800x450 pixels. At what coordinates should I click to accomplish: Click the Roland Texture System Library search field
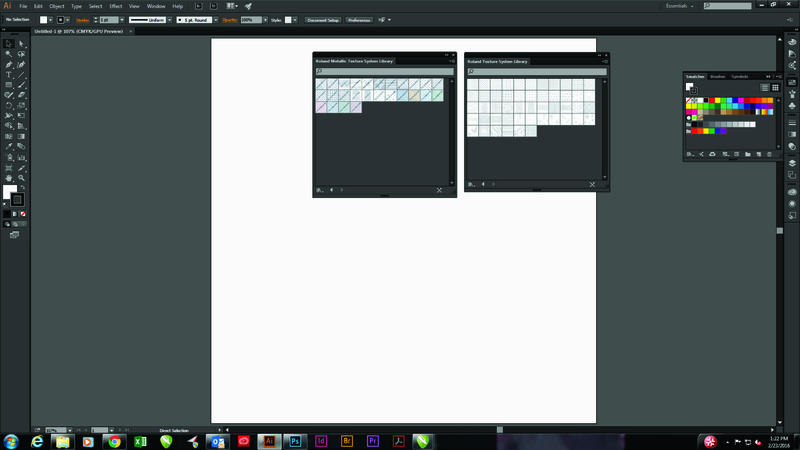click(537, 71)
